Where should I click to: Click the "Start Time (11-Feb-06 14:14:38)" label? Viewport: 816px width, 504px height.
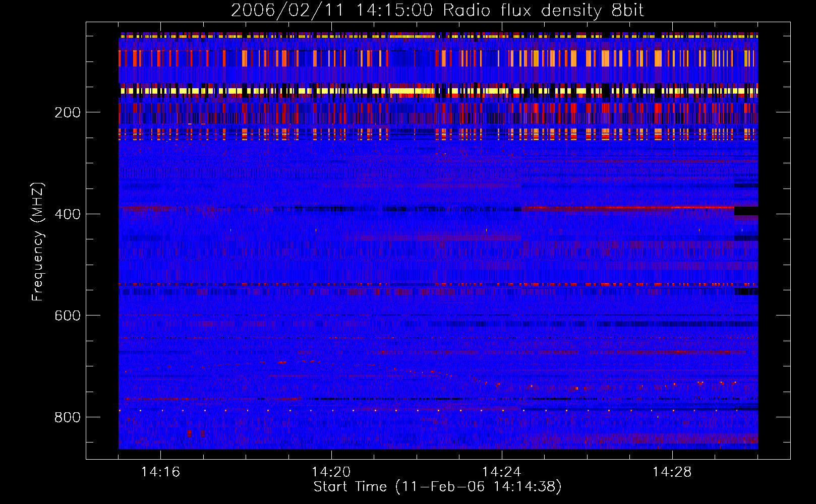pos(437,487)
